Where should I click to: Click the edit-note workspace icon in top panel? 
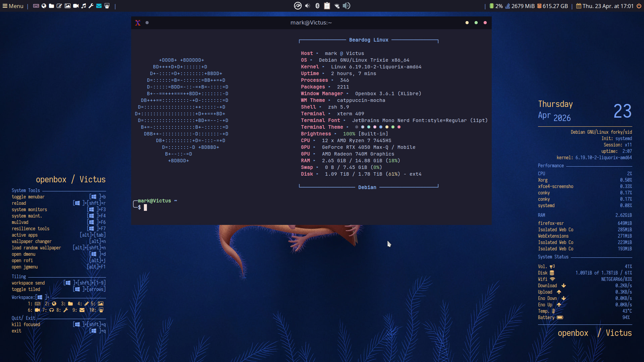coord(59,6)
